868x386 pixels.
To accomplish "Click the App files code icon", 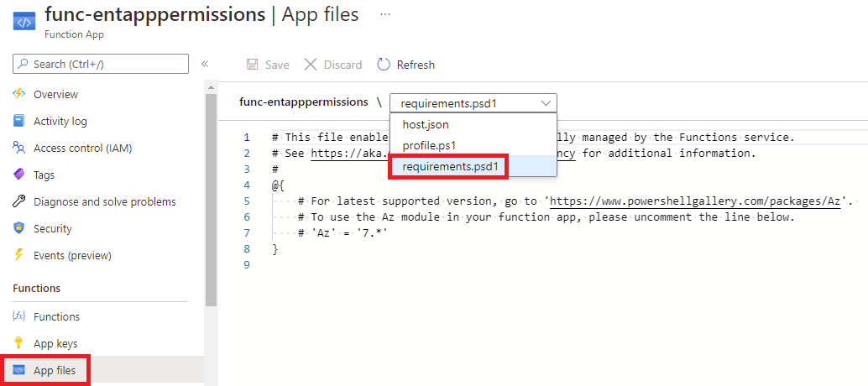I will click(19, 370).
